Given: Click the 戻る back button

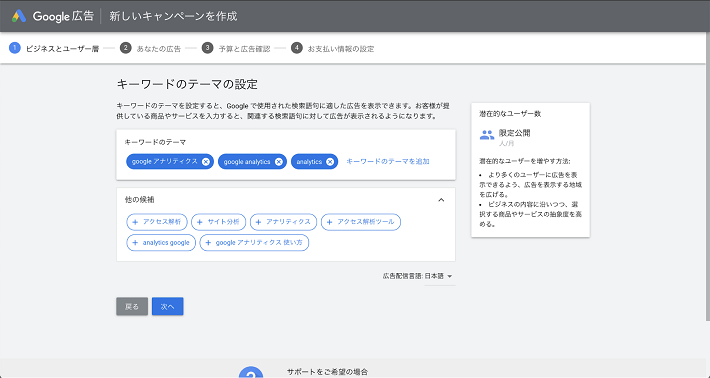Looking at the screenshot, I should 132,306.
